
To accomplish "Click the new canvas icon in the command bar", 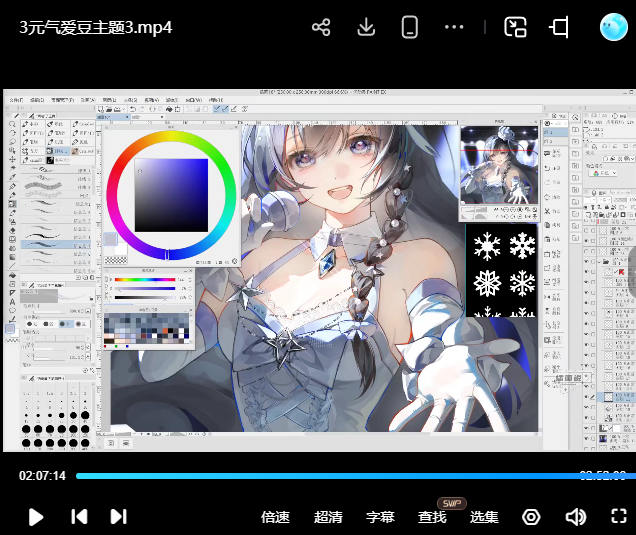I will tap(101, 109).
